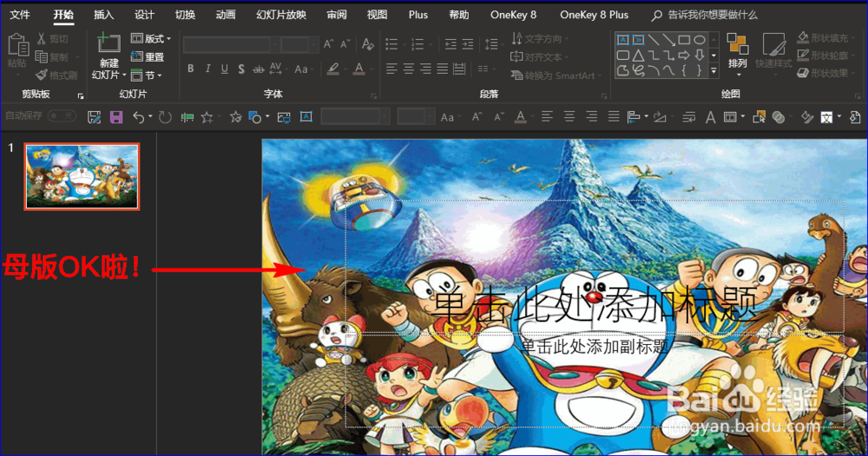Click the purple Save disk icon

116,117
